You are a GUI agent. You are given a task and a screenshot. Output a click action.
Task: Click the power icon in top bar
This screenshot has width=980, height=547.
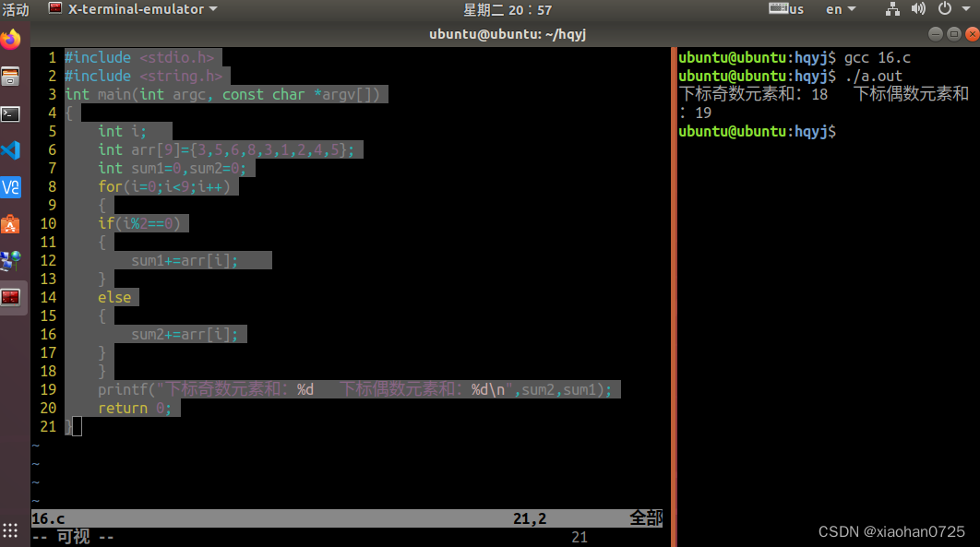click(945, 8)
